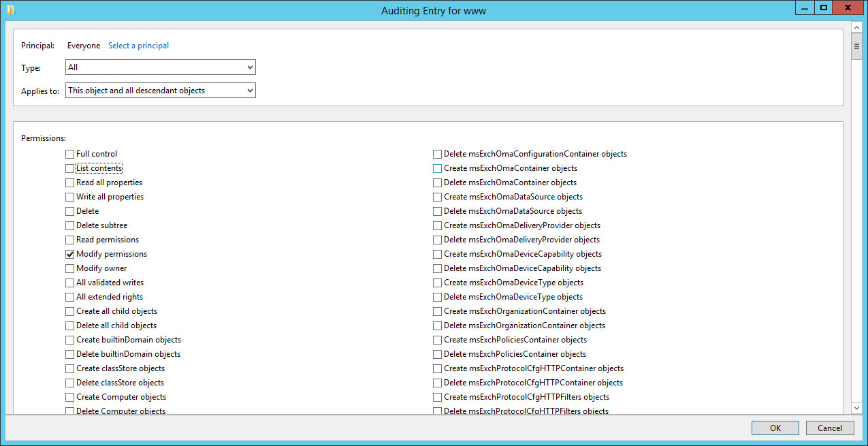Enable Modify owner checkbox
Viewport: 868px width, 446px height.
(x=69, y=268)
